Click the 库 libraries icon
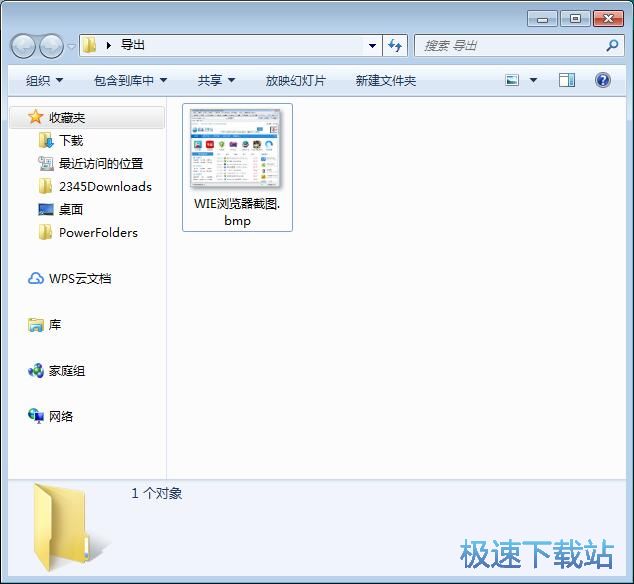Viewport: 634px width, 584px height. (x=36, y=324)
